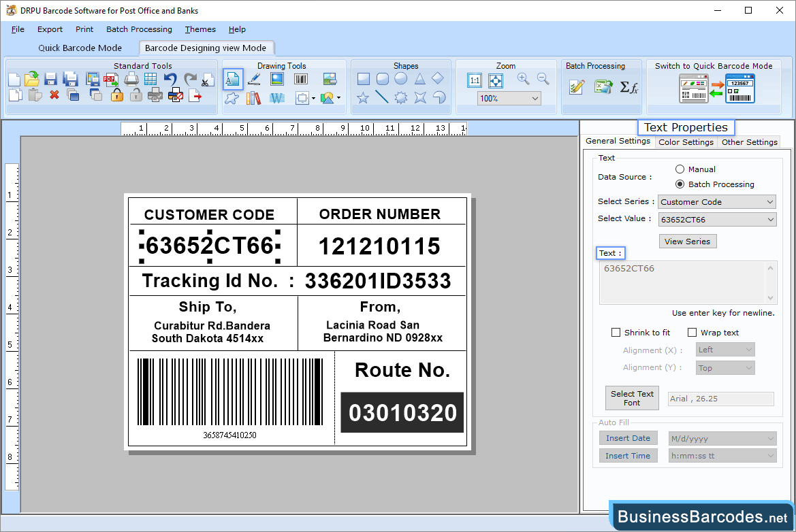Select the WordArt tool
The height and width of the screenshot is (532, 796).
click(277, 97)
